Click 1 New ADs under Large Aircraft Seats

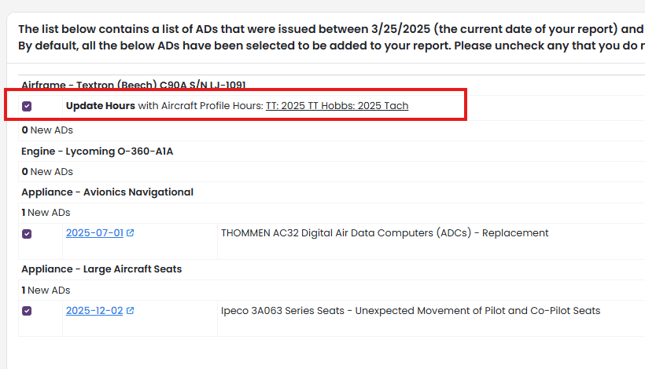46,290
